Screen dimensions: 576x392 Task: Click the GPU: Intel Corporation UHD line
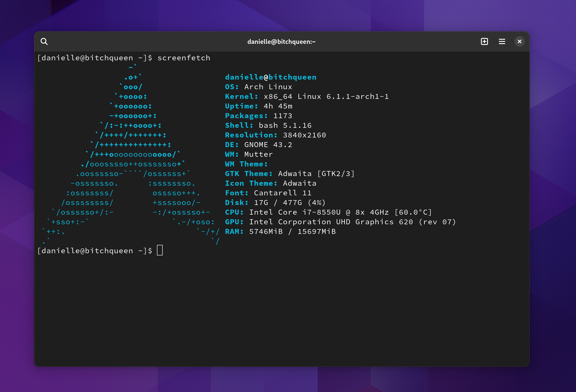(340, 222)
